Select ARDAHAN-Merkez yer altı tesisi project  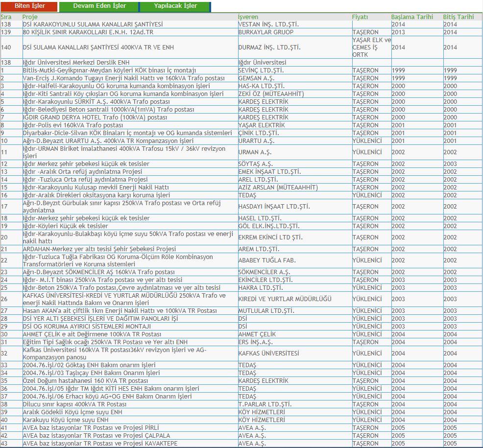pos(130,249)
